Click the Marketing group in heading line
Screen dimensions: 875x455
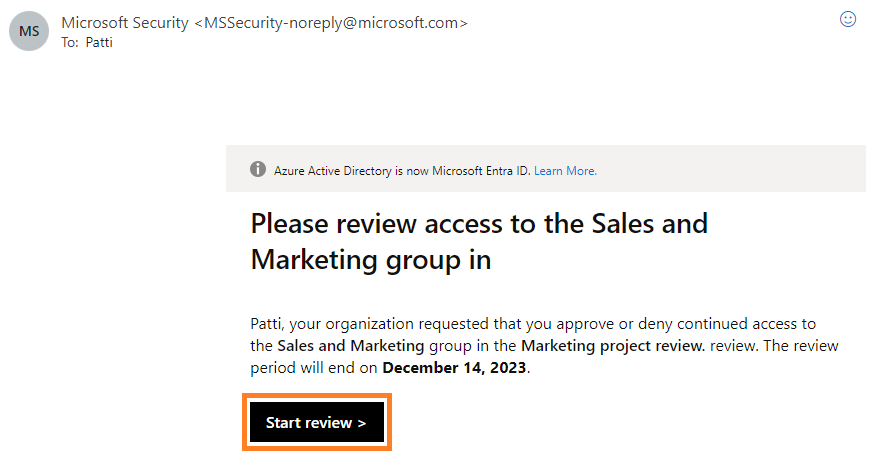point(371,260)
